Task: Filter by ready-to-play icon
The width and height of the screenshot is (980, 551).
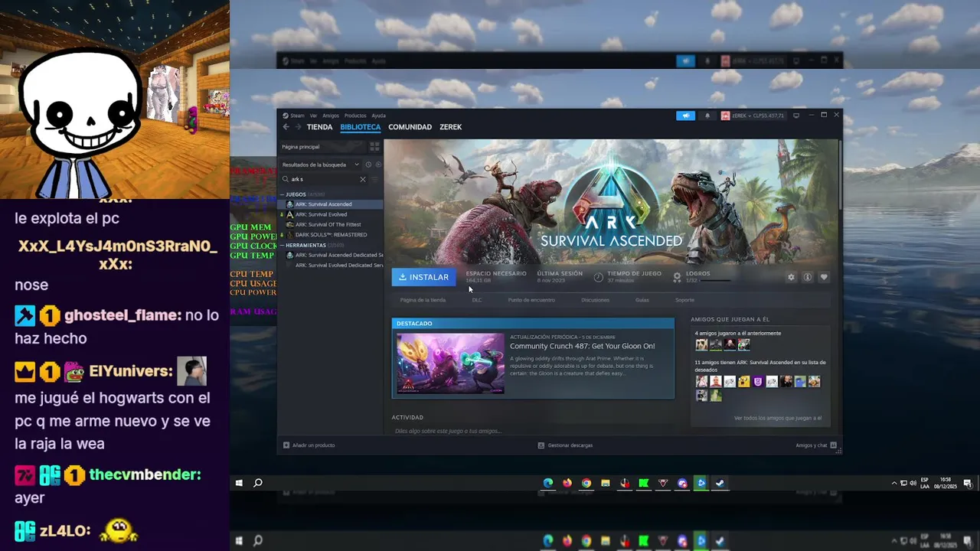Action: pyautogui.click(x=378, y=165)
